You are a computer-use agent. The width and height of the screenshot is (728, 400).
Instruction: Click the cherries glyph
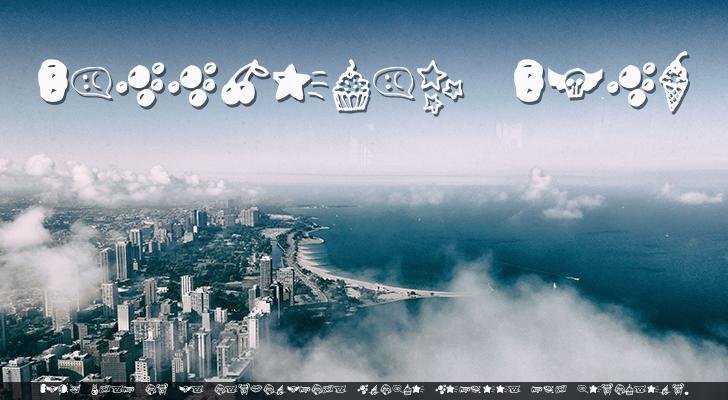pos(243,83)
